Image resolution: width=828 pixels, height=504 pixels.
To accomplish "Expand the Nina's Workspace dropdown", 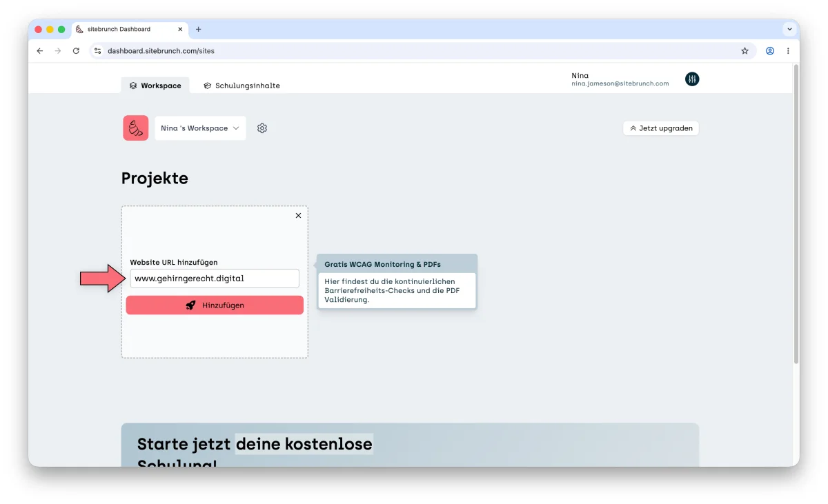I will (200, 128).
